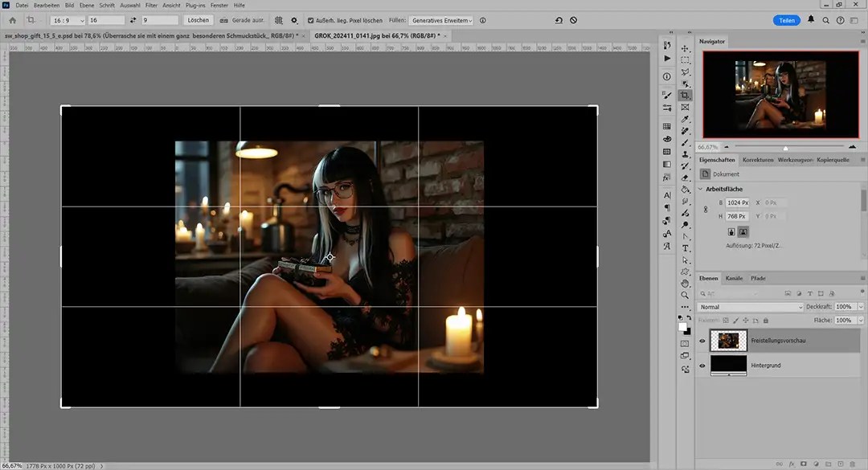
Task: Click the Löschen button
Action: [x=198, y=20]
